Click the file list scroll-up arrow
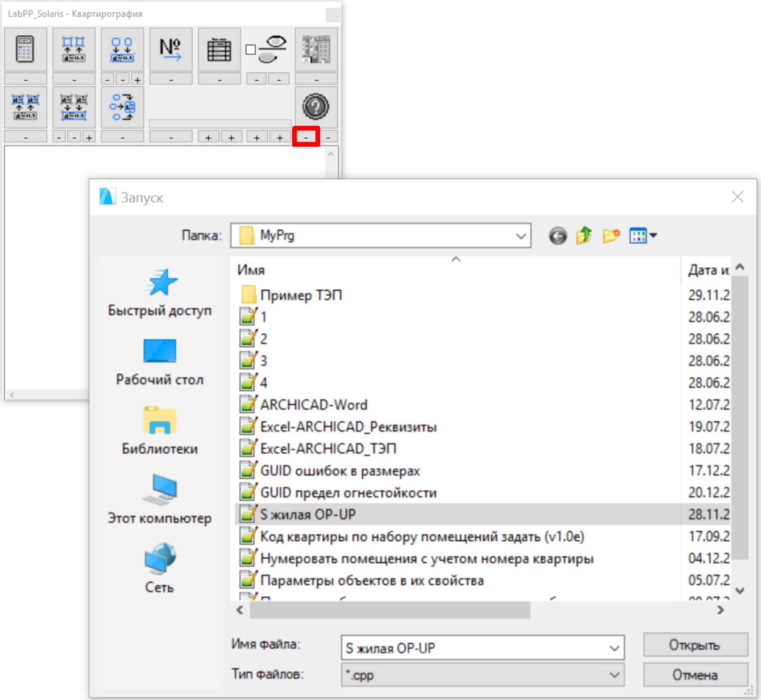Viewport: 761px width, 700px height. tap(740, 267)
